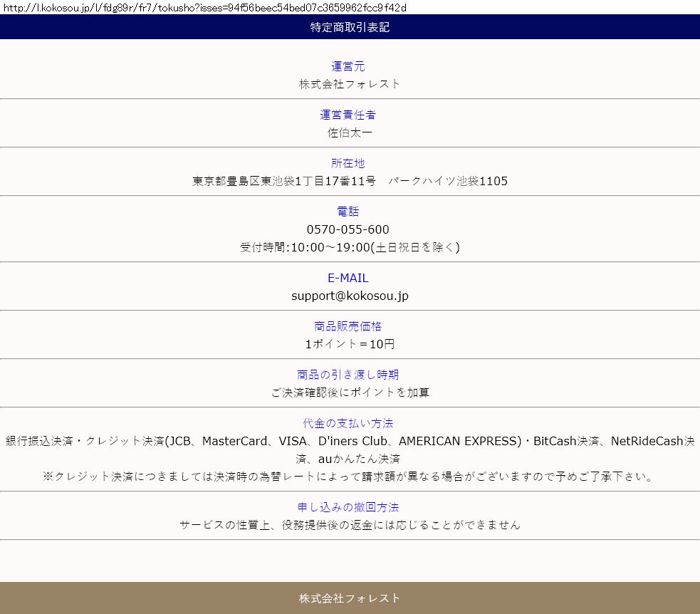Click the auかんたん決済 line
This screenshot has height=614, width=700.
coord(348,459)
